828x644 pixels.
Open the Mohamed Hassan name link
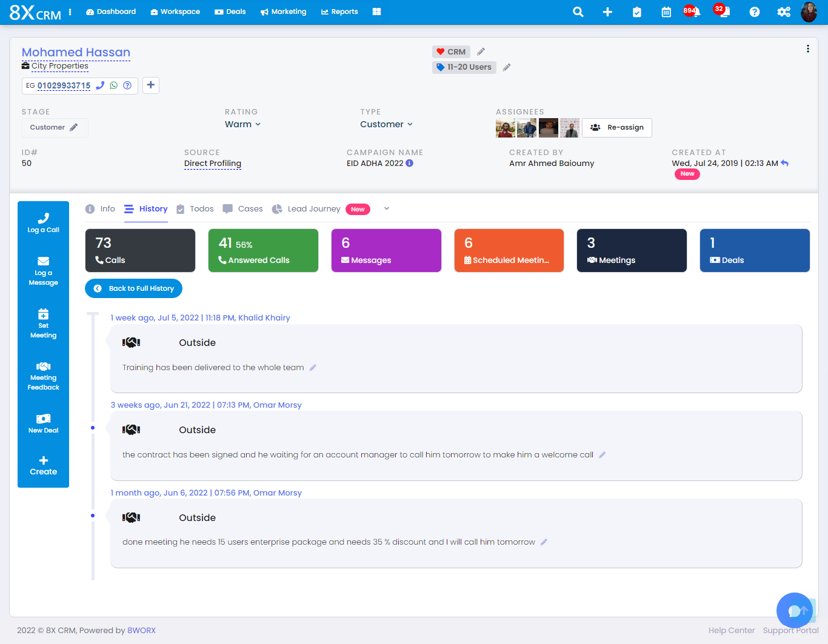click(x=76, y=52)
